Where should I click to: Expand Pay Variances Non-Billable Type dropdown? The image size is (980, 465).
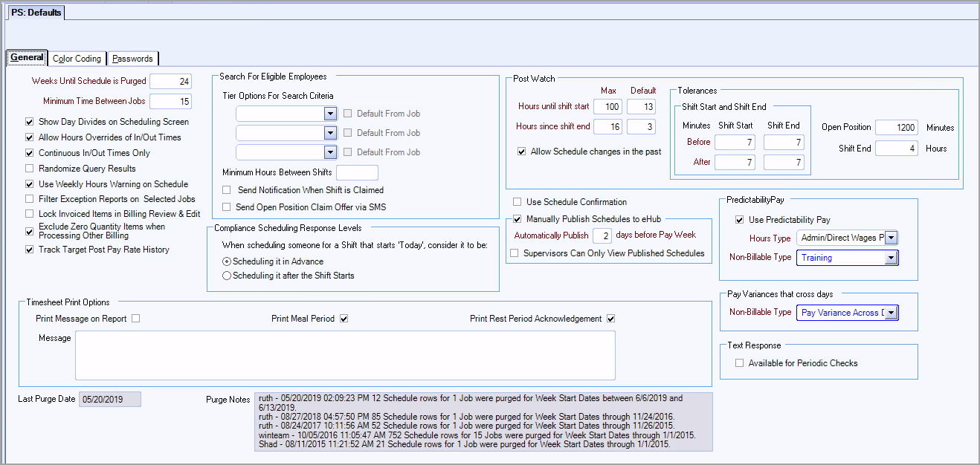pos(892,313)
